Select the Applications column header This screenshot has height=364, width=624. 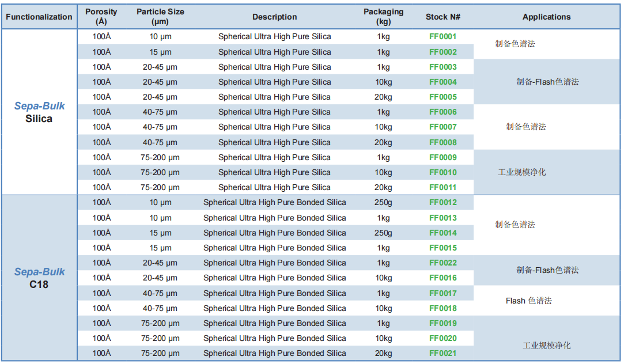546,17
